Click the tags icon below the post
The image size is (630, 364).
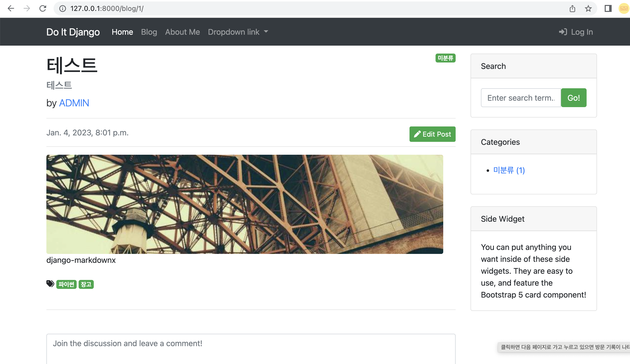click(50, 284)
